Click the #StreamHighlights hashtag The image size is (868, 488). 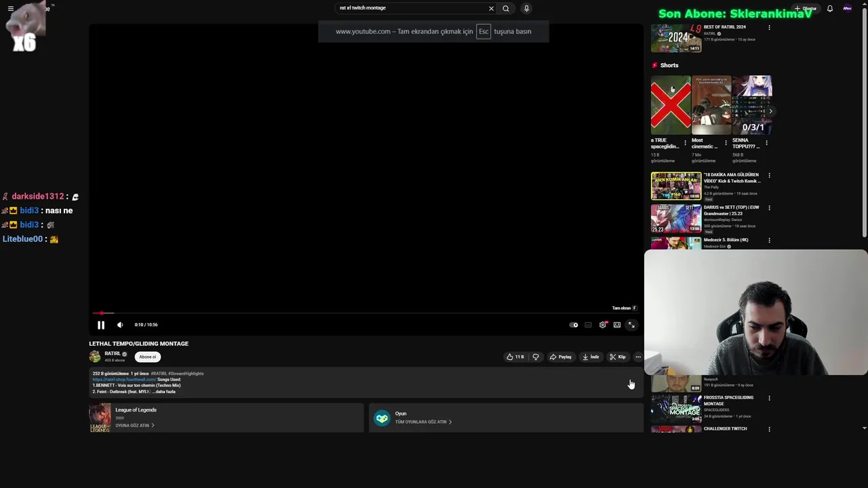tap(186, 373)
